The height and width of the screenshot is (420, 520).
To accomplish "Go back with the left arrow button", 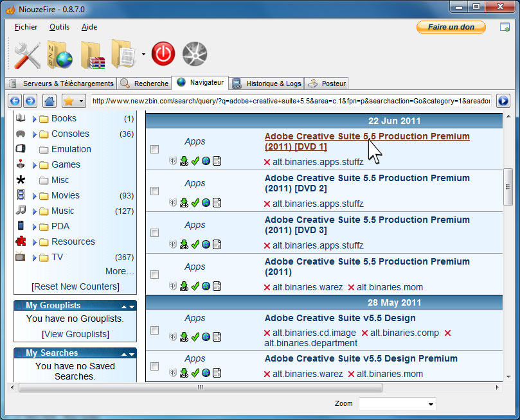I will coord(15,101).
